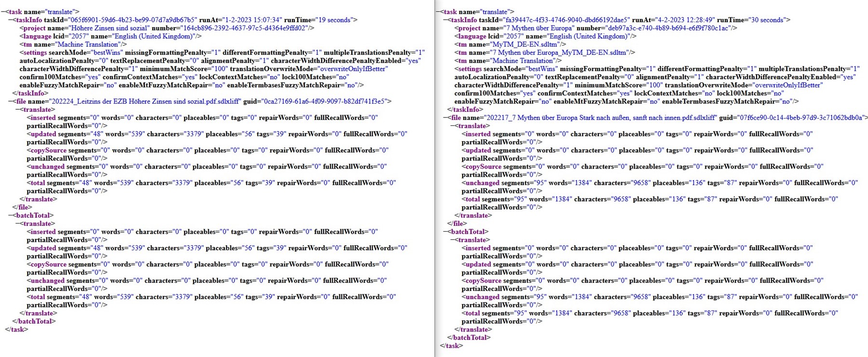The image size is (868, 357).
Task: Click closing </task> tag in right pane
Action: [x=451, y=346]
